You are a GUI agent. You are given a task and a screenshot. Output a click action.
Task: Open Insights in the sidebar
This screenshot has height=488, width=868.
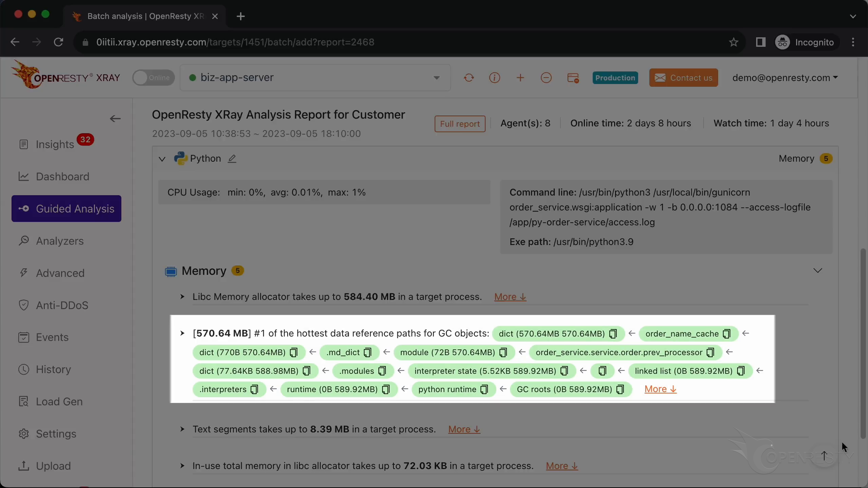coord(54,144)
